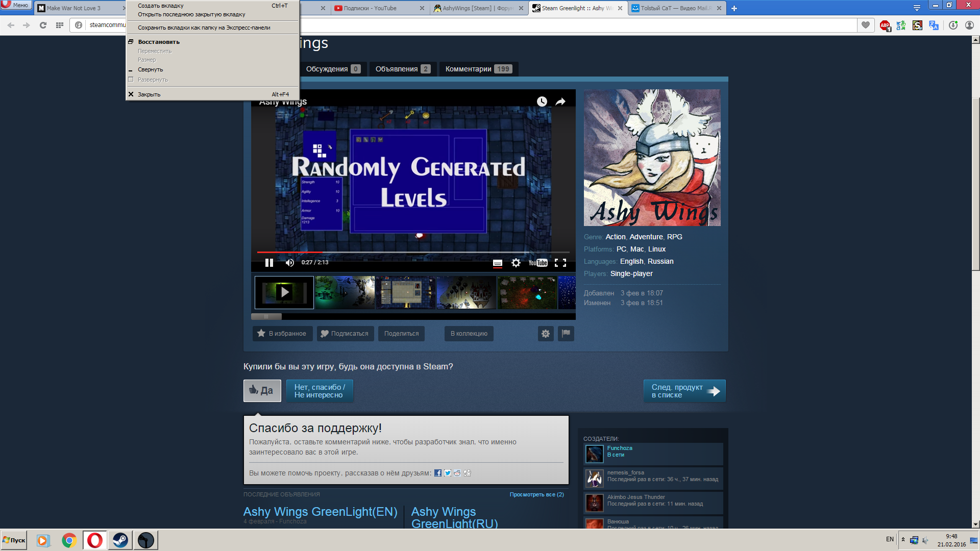Click the site info globe in address bar
The image size is (980, 551).
(79, 25)
